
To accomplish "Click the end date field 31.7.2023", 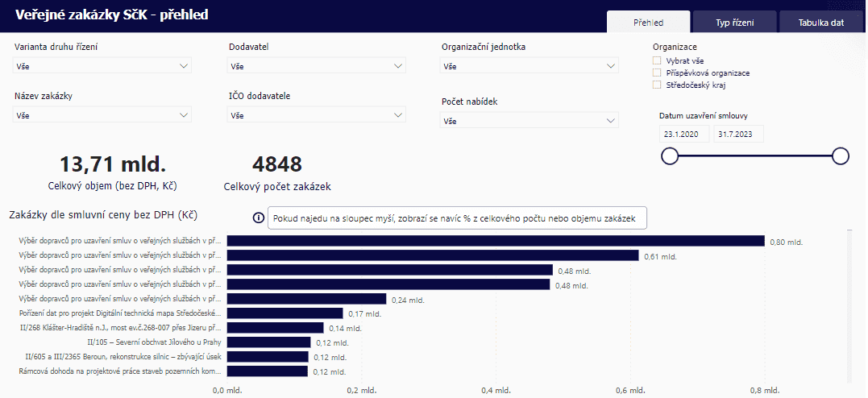I will coord(738,134).
